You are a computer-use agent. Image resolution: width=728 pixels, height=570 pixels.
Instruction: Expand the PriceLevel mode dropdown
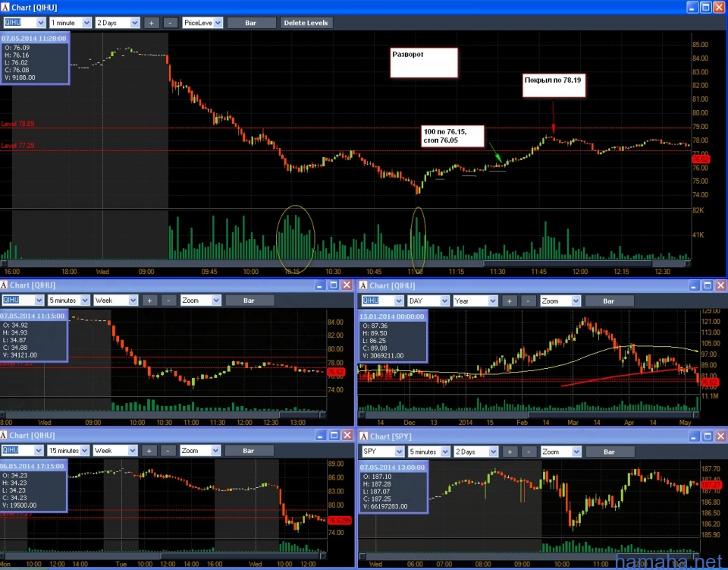tap(202, 23)
